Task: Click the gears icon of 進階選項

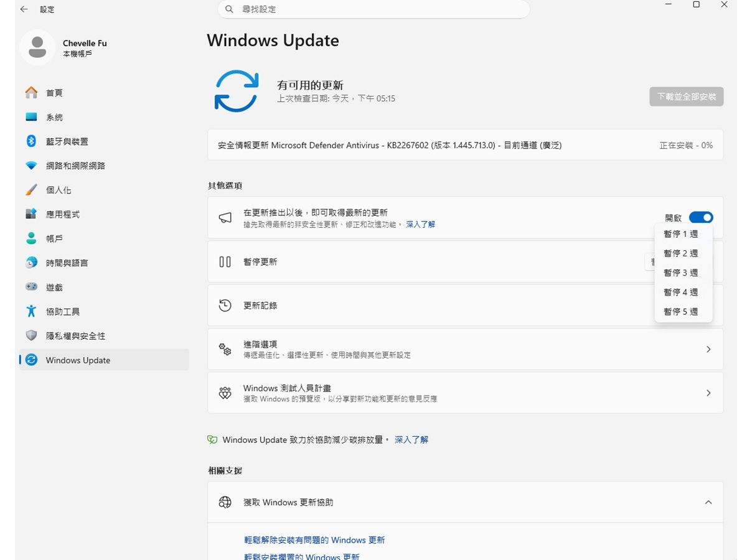Action: 225,349
